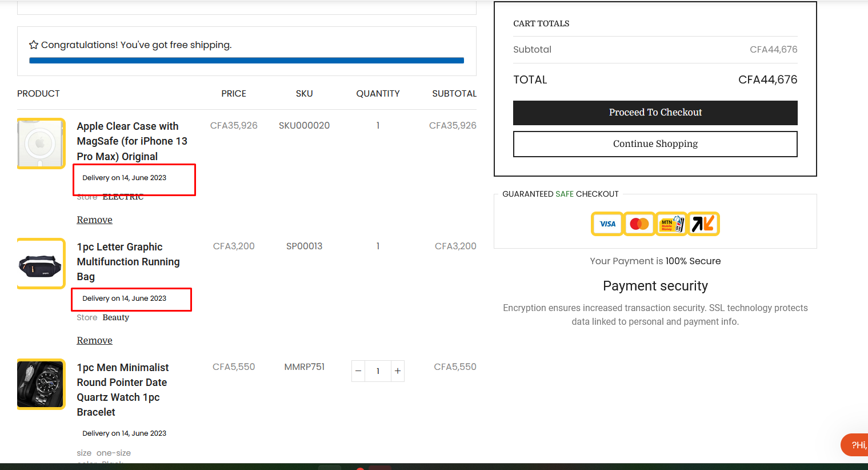The width and height of the screenshot is (868, 470).
Task: Open the orange Hi chat bubble
Action: pos(855,445)
